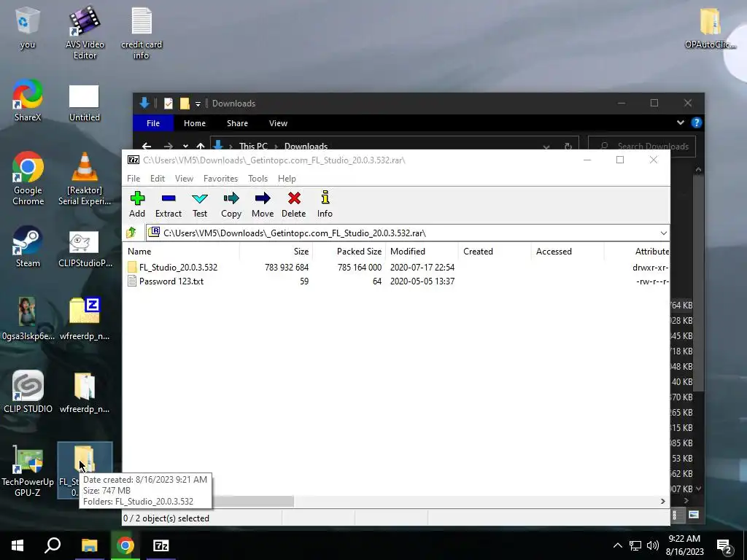
Task: Refresh the Explorer Downloads folder
Action: 568,147
